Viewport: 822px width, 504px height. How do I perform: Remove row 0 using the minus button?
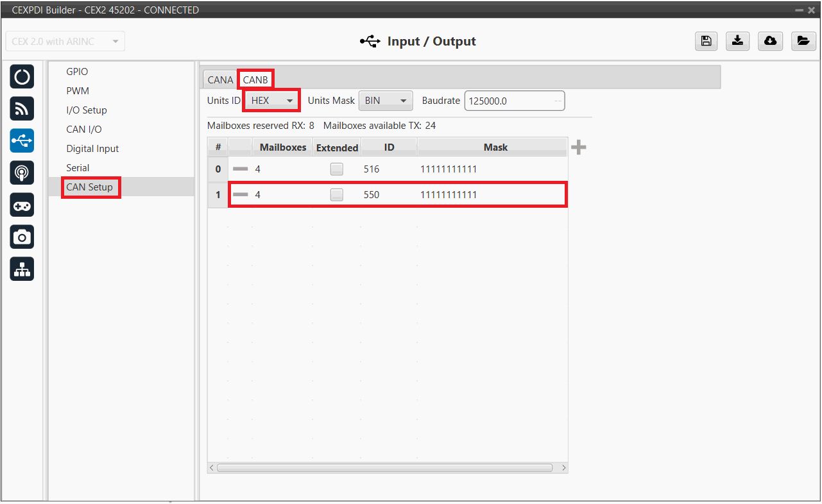click(240, 169)
